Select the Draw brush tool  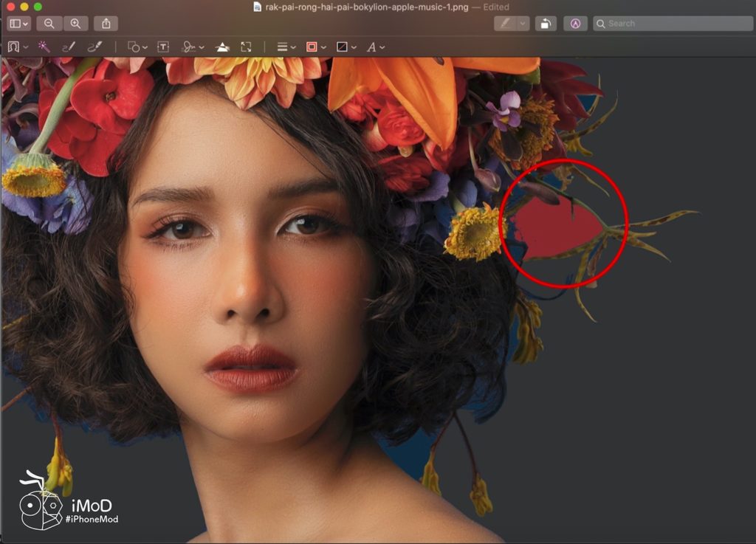pyautogui.click(x=94, y=47)
